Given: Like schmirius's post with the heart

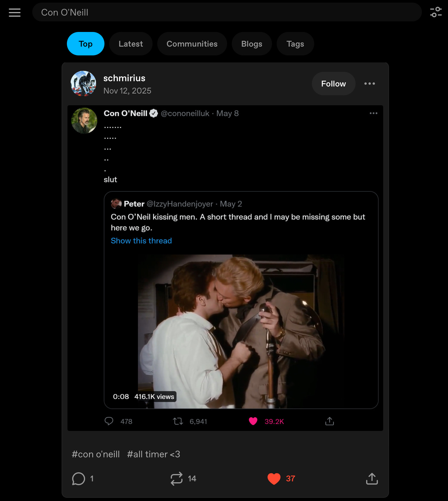Looking at the screenshot, I should pyautogui.click(x=274, y=479).
